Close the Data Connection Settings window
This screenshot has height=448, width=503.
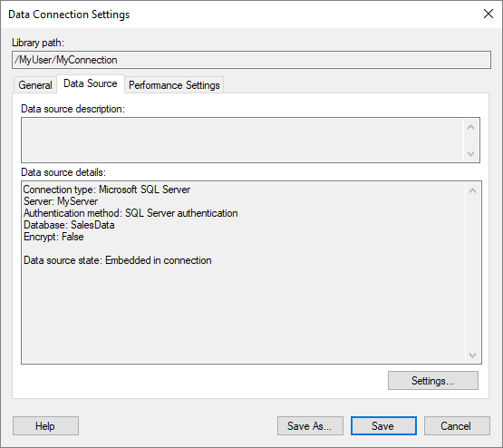[488, 14]
